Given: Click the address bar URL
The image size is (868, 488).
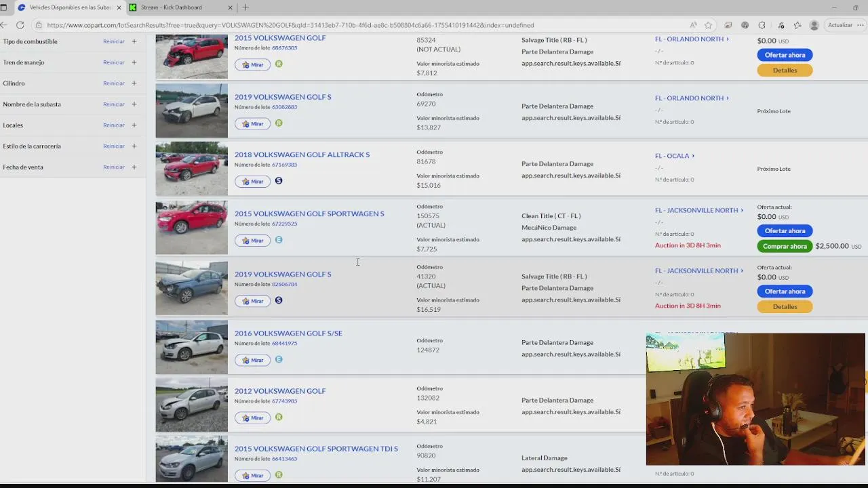Looking at the screenshot, I should [x=290, y=25].
